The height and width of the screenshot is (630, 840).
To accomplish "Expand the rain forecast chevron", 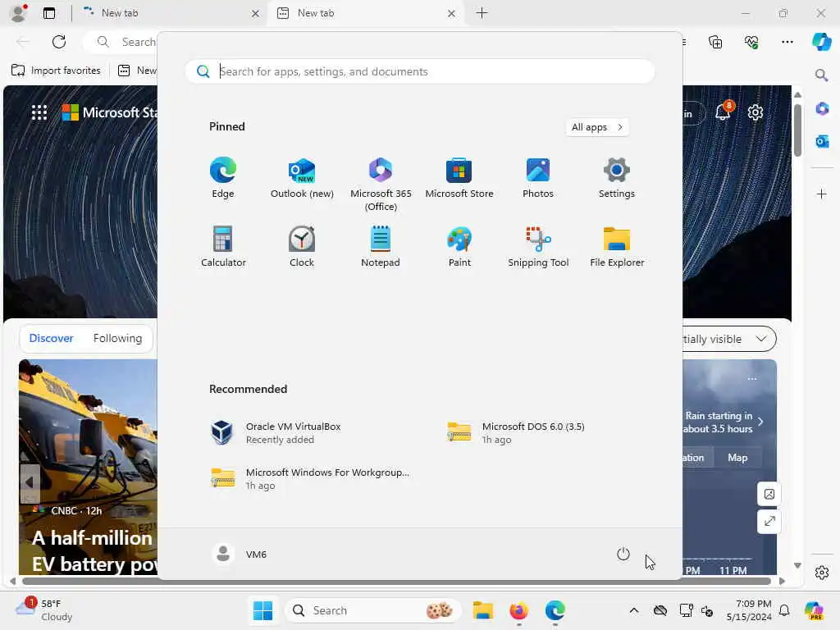I will (x=760, y=422).
